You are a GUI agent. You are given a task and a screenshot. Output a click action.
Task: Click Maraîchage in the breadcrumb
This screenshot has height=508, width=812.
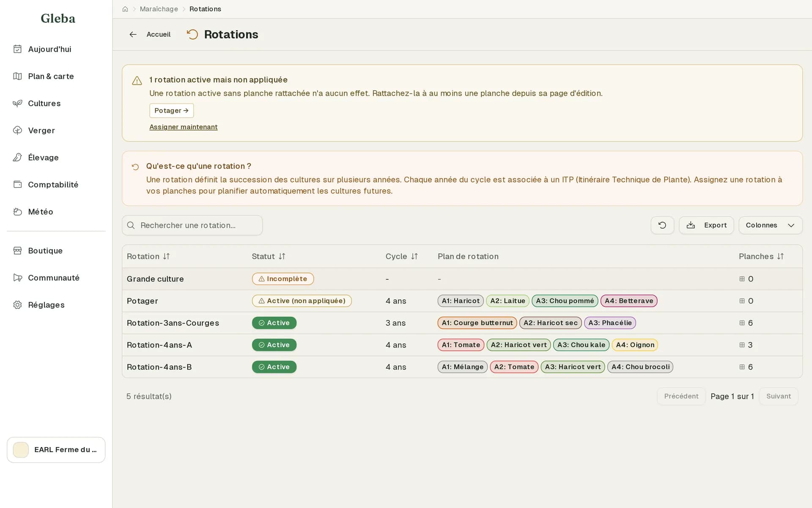click(159, 9)
